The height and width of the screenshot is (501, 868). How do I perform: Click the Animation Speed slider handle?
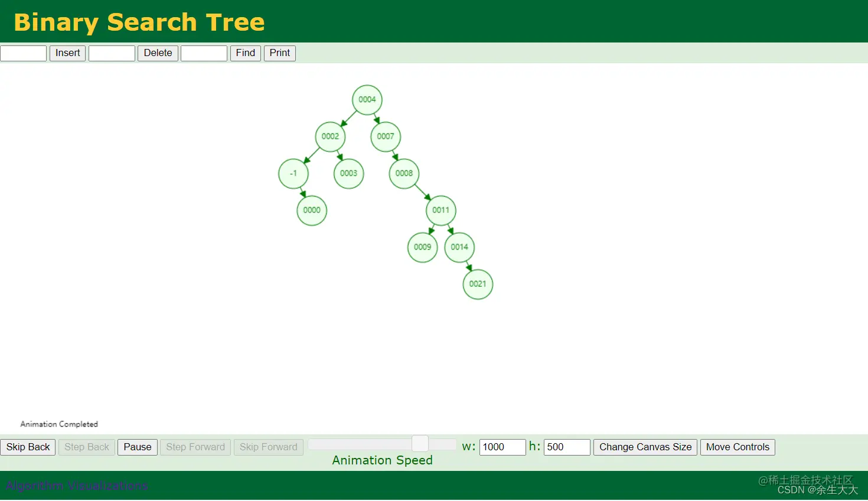420,444
